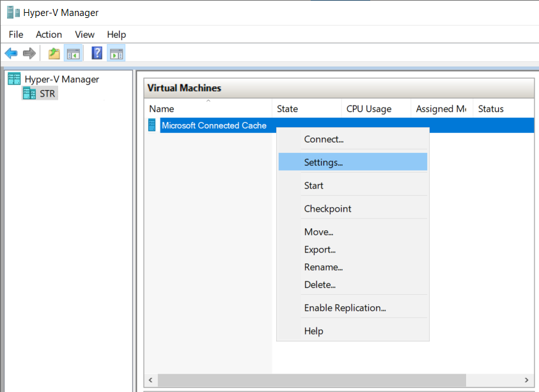Click the Back arrow toolbar icon
Image resolution: width=539 pixels, height=392 pixels.
(11, 53)
